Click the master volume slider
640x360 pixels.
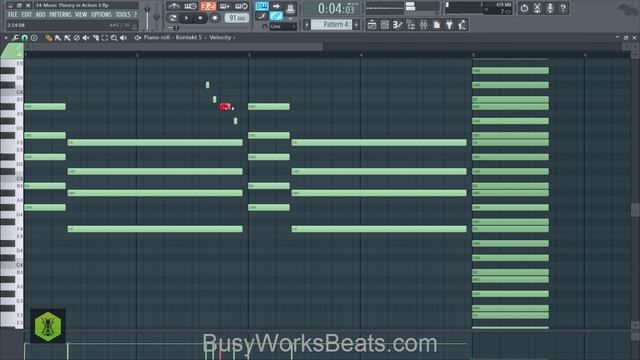tap(147, 16)
